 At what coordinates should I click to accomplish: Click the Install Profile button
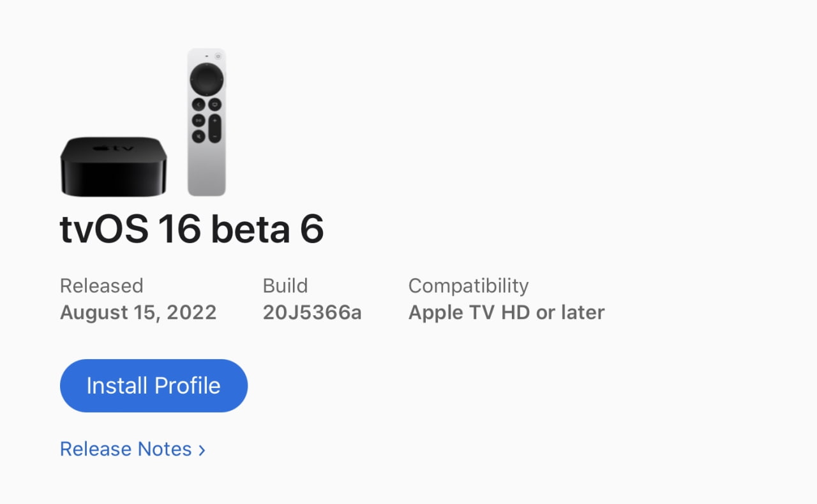(153, 385)
